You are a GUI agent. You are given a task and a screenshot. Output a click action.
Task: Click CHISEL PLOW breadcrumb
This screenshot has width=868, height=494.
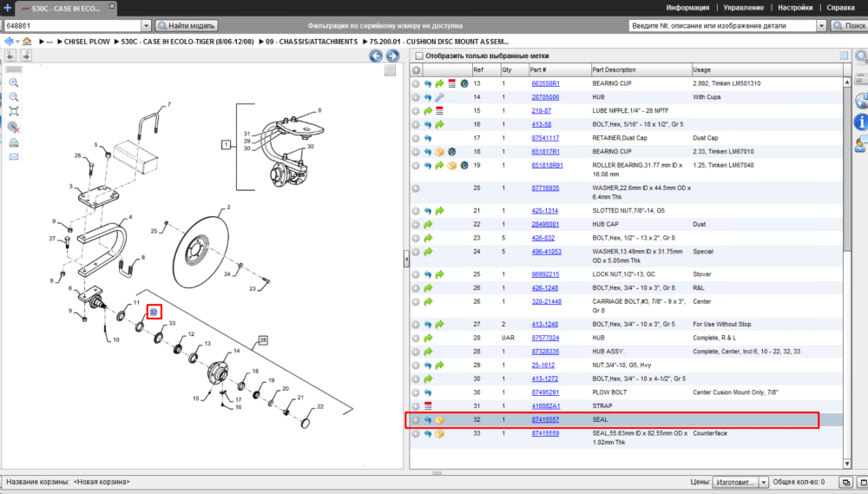pos(87,42)
